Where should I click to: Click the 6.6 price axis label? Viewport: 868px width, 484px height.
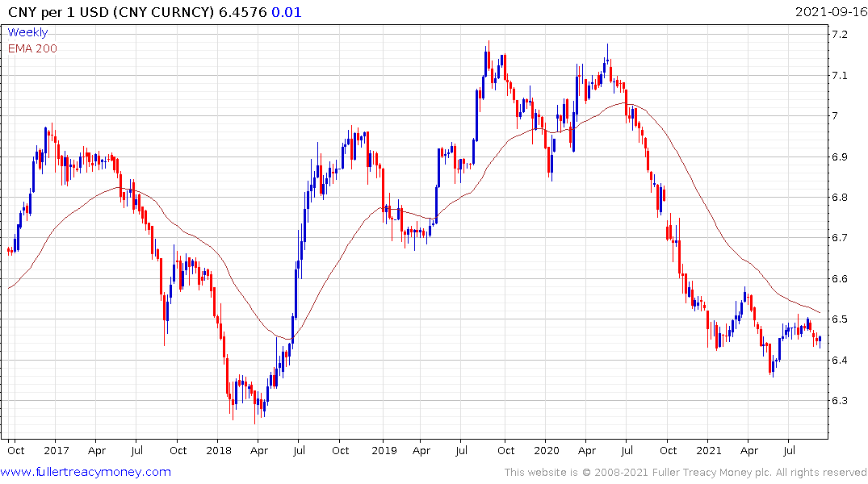(839, 279)
